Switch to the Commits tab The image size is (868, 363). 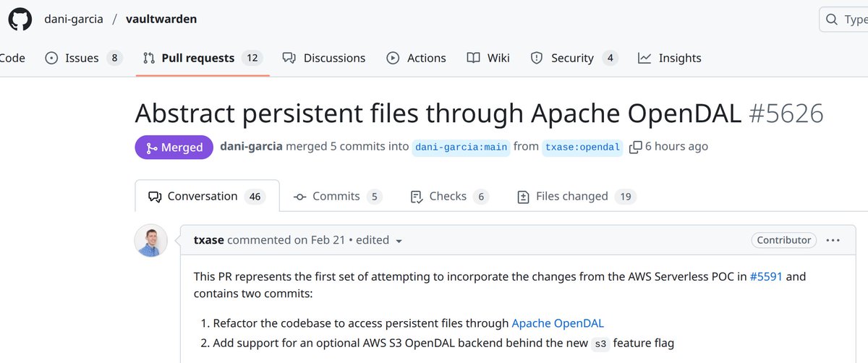pyautogui.click(x=338, y=196)
